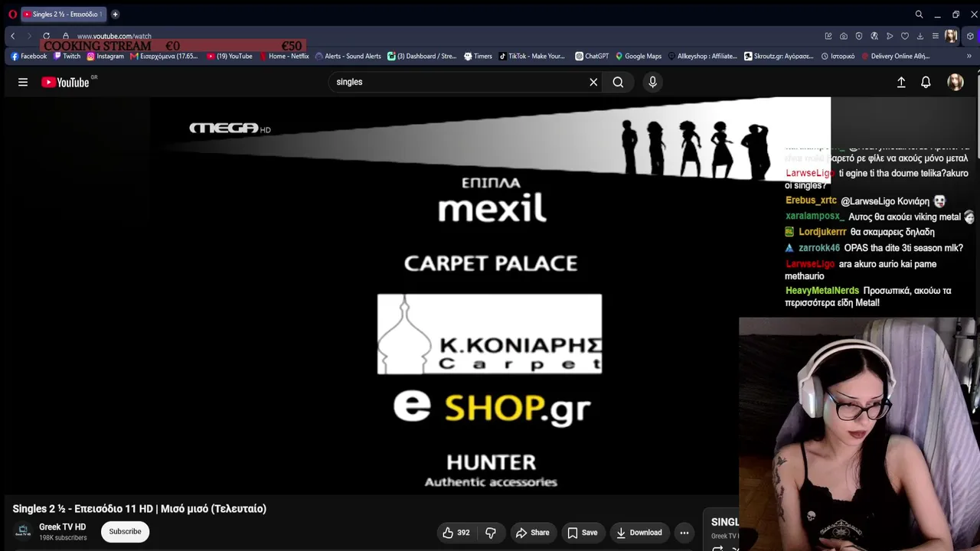
Task: Click chat username zarrokk46
Action: coord(819,248)
